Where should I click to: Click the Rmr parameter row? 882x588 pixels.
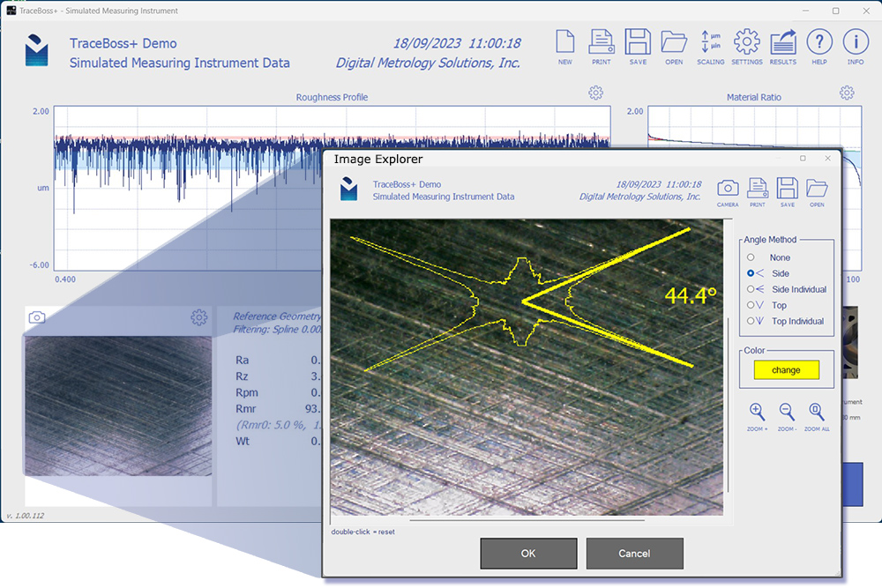click(278, 409)
